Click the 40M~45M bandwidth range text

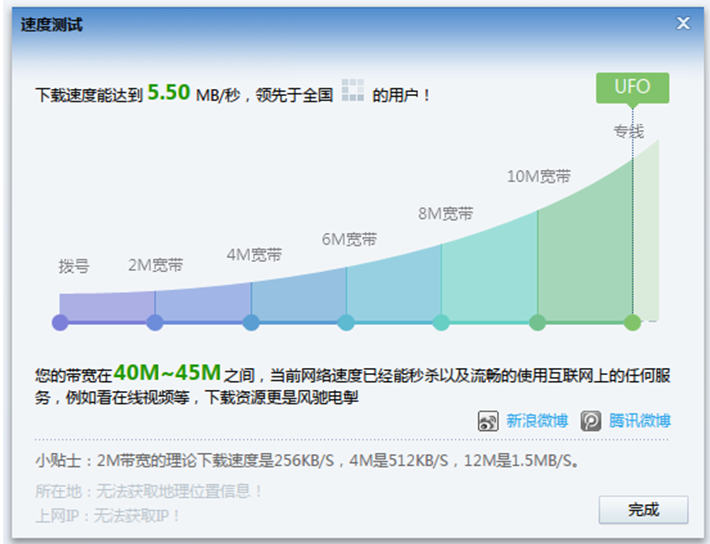(x=167, y=373)
